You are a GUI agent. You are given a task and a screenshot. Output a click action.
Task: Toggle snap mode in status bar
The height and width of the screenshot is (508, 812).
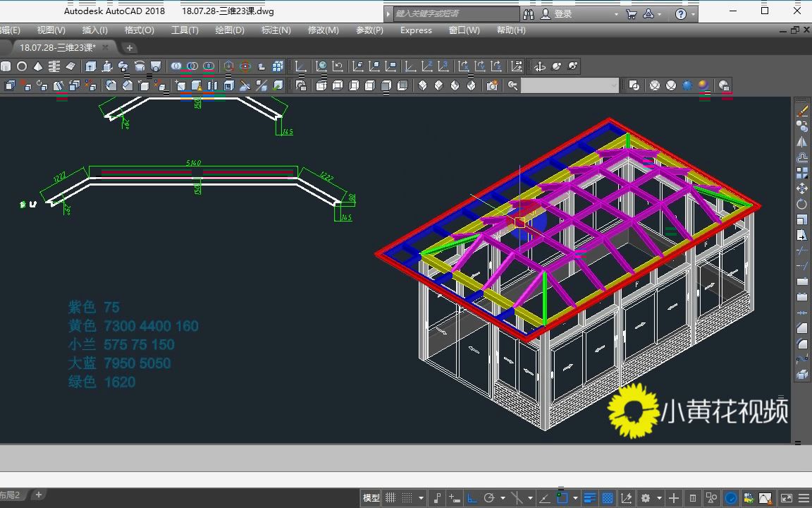pyautogui.click(x=407, y=497)
